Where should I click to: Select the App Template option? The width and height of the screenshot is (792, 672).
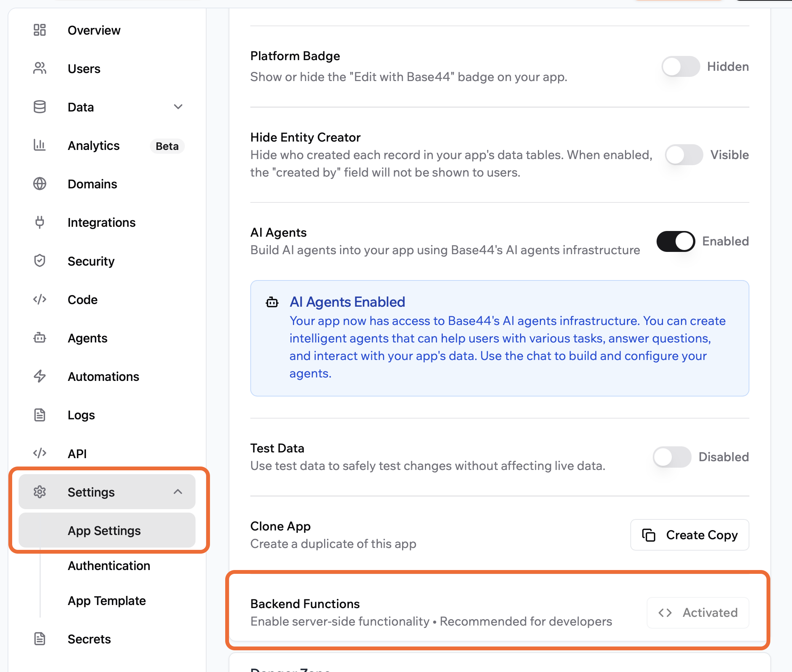pos(107,601)
